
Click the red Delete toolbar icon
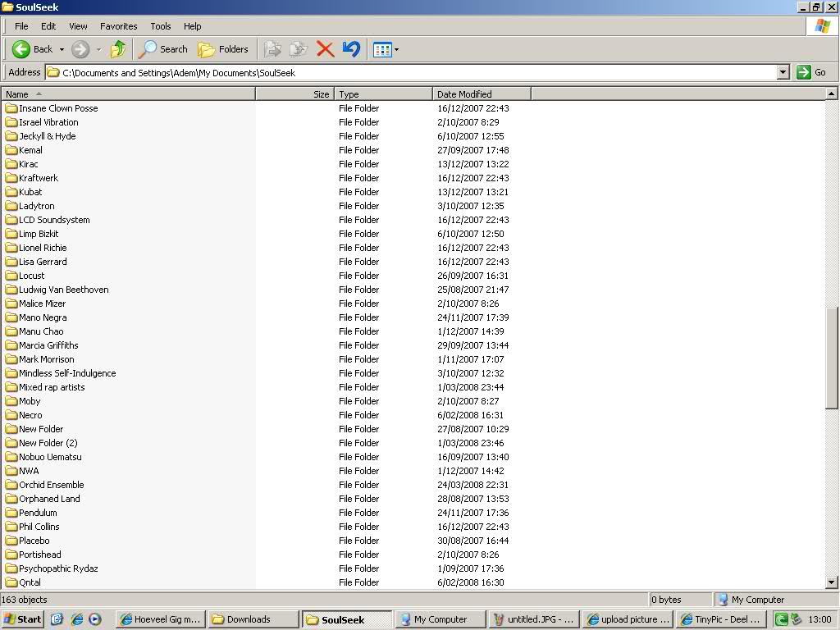pyautogui.click(x=325, y=49)
